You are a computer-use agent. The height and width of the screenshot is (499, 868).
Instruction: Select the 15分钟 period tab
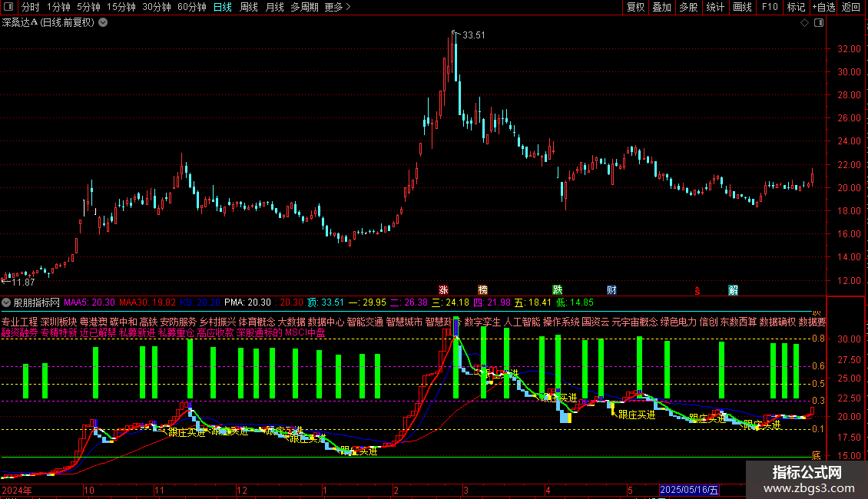point(121,7)
